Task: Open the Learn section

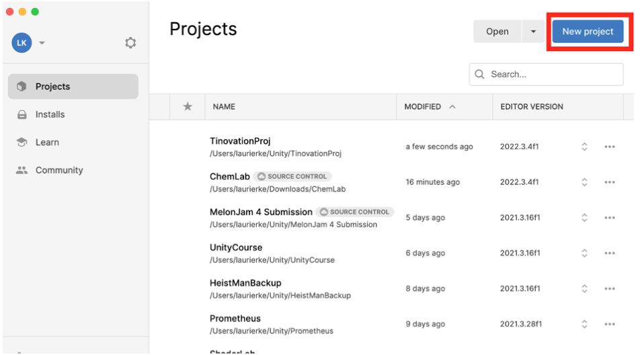Action: pos(47,142)
